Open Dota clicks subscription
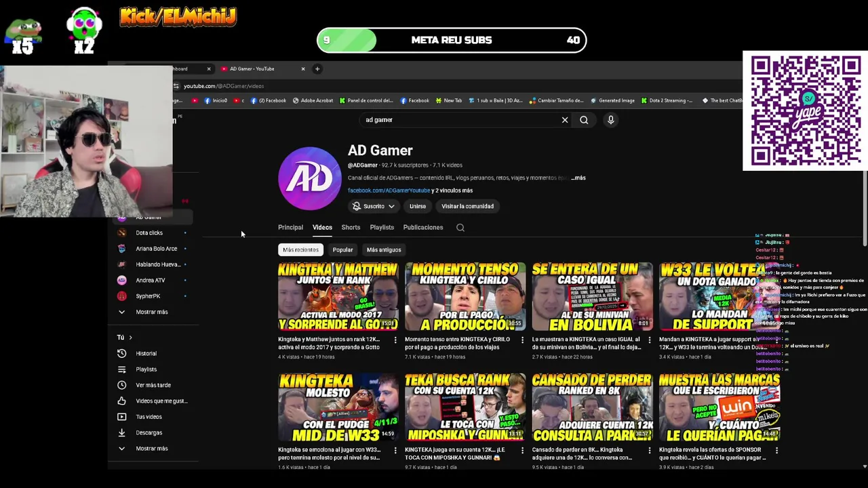The width and height of the screenshot is (868, 488). 149,233
